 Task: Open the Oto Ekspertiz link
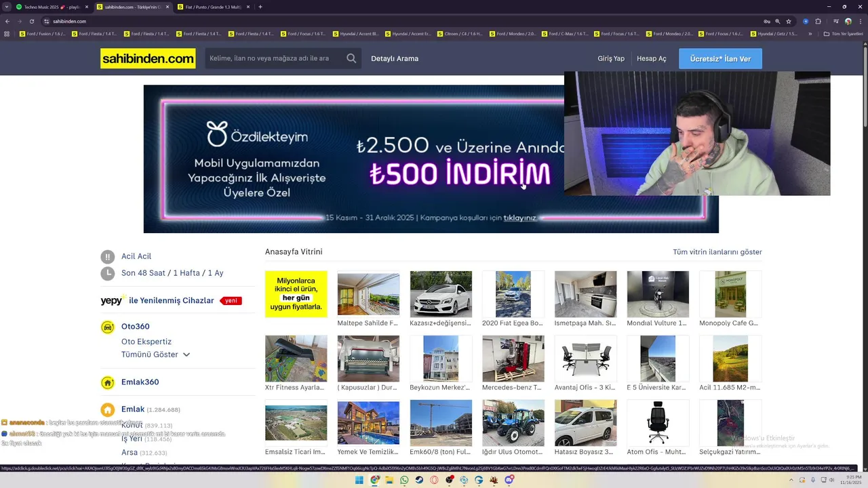tap(146, 342)
